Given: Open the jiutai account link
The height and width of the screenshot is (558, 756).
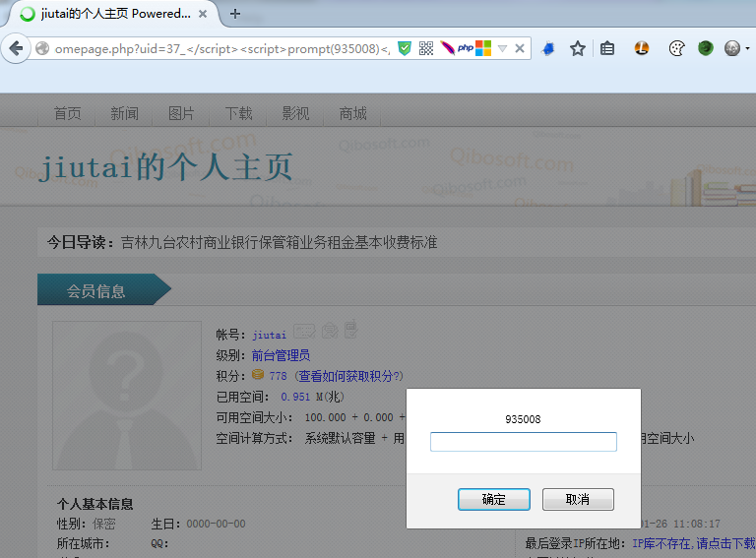Looking at the screenshot, I should (269, 335).
